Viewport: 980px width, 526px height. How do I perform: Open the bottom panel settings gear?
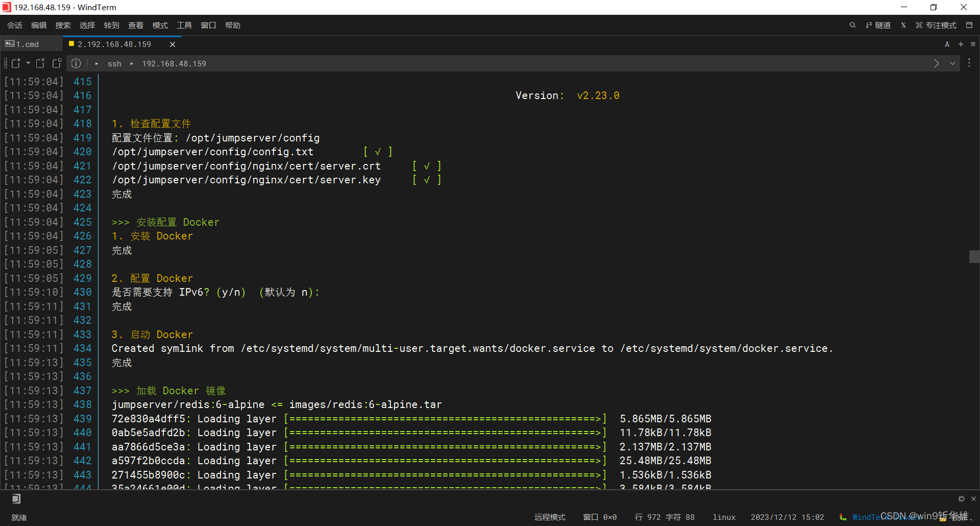tap(962, 499)
